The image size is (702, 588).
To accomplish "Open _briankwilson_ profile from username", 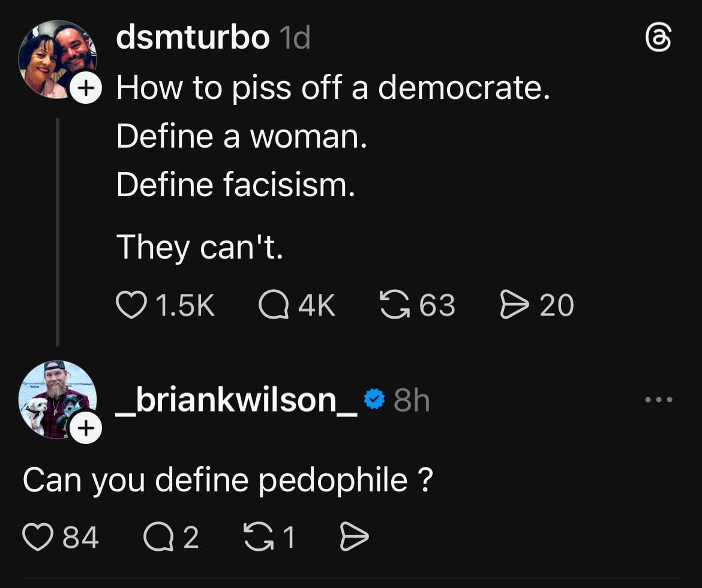I will click(237, 400).
